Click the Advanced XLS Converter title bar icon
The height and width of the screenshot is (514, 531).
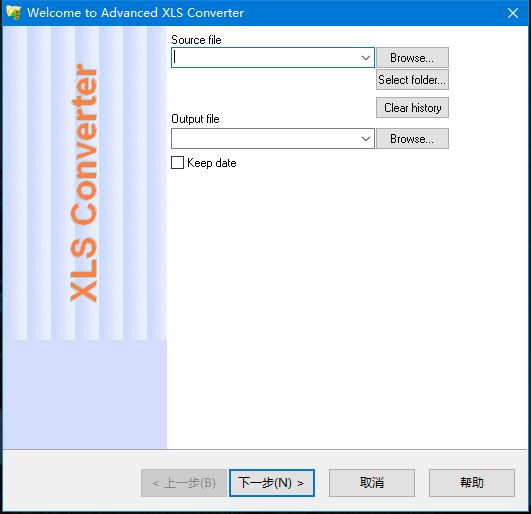14,13
